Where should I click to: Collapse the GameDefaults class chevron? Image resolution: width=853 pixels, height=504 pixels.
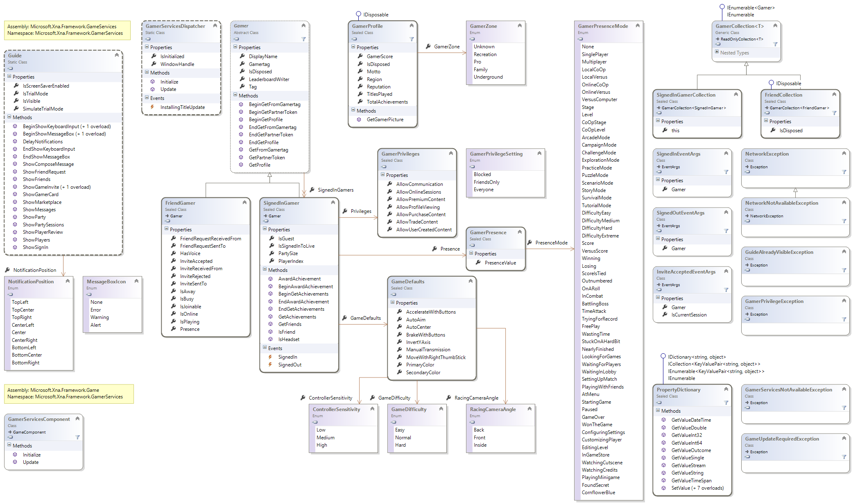pos(471,281)
